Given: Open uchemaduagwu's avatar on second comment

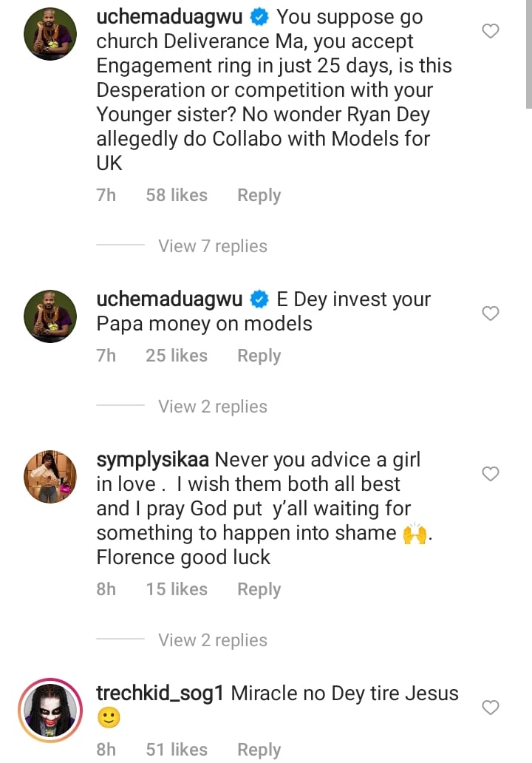Looking at the screenshot, I should coord(50,316).
